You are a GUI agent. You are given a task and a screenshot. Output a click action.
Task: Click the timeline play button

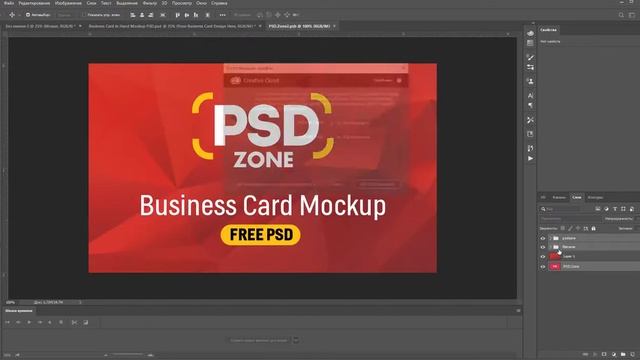click(29, 322)
